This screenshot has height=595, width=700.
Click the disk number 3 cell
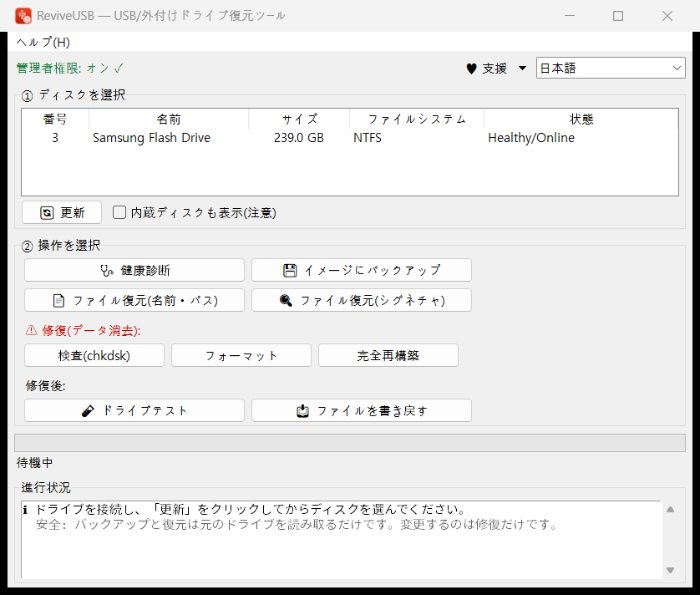click(x=55, y=138)
